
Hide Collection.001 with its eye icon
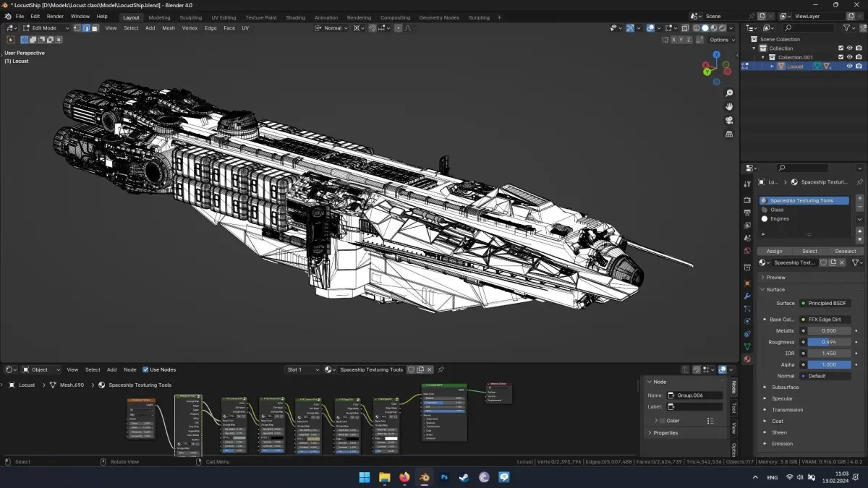(850, 57)
